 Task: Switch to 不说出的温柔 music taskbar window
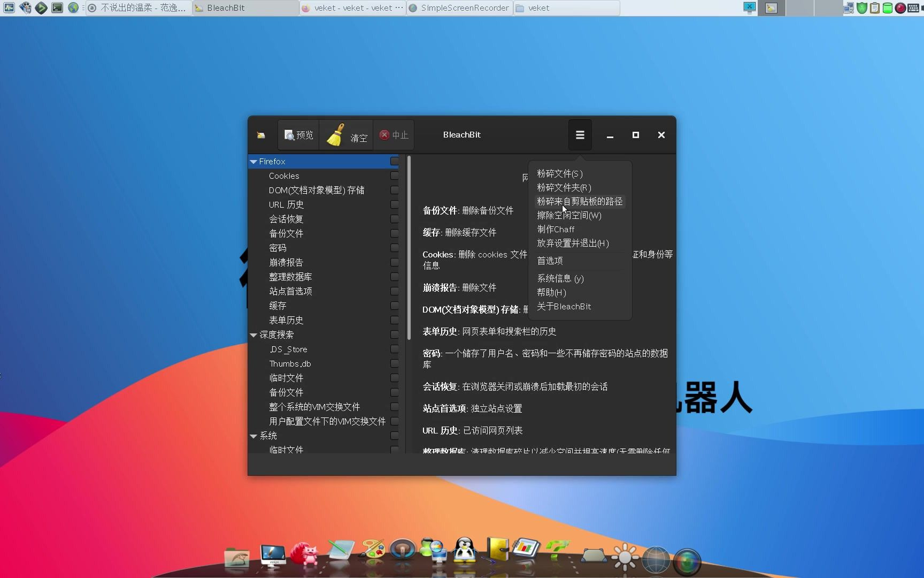[138, 7]
